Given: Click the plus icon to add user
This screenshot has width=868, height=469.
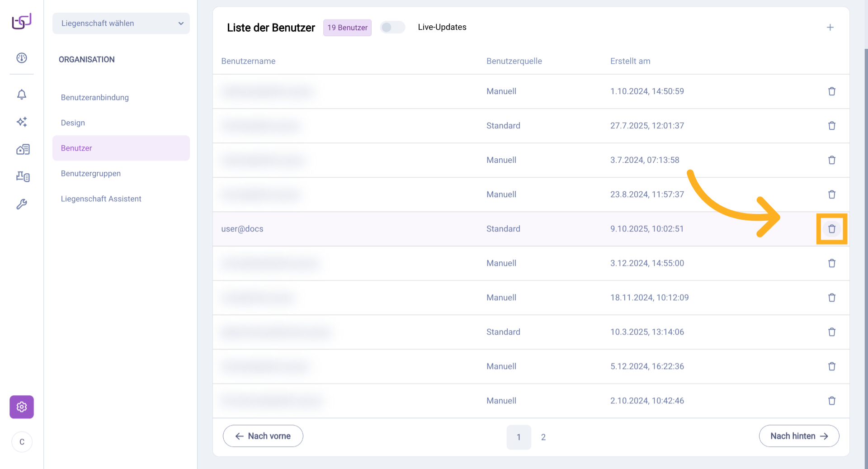Looking at the screenshot, I should coord(830,28).
